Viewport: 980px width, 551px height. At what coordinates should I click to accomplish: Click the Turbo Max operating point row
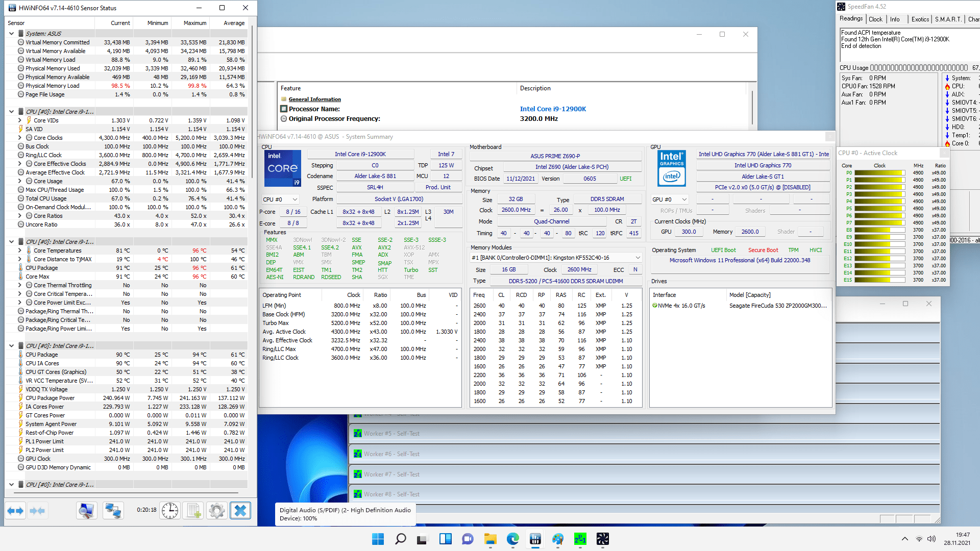pos(360,323)
